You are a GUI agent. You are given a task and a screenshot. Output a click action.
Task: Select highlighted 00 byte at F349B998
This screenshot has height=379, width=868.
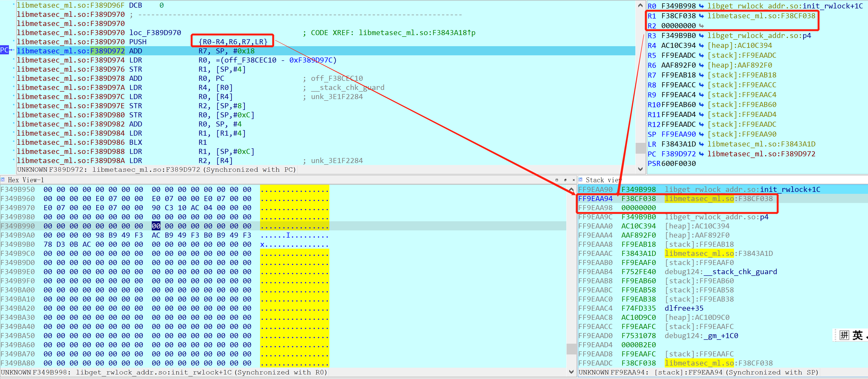[x=156, y=226]
